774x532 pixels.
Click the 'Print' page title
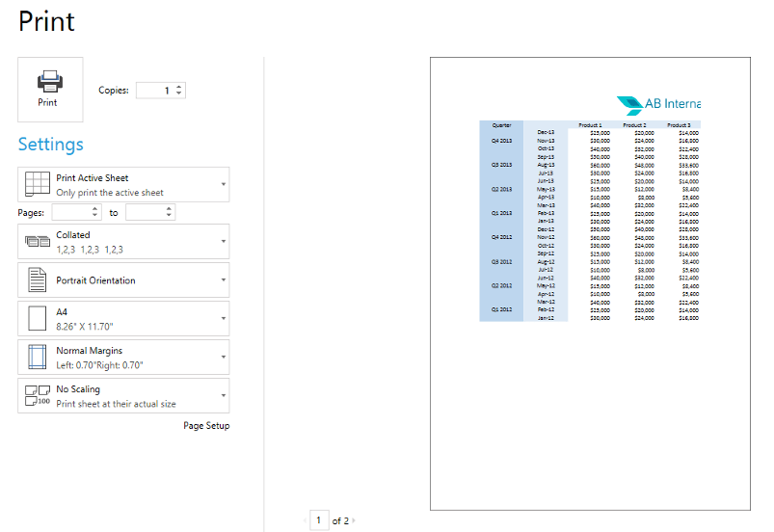[x=47, y=21]
